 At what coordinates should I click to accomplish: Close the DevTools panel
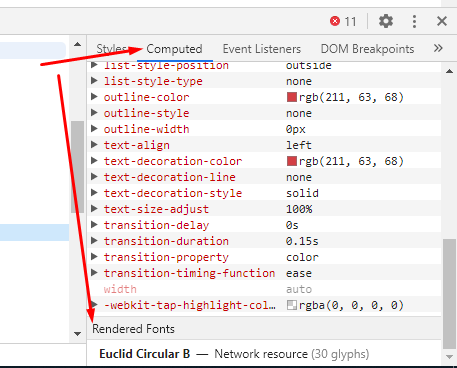(x=442, y=21)
